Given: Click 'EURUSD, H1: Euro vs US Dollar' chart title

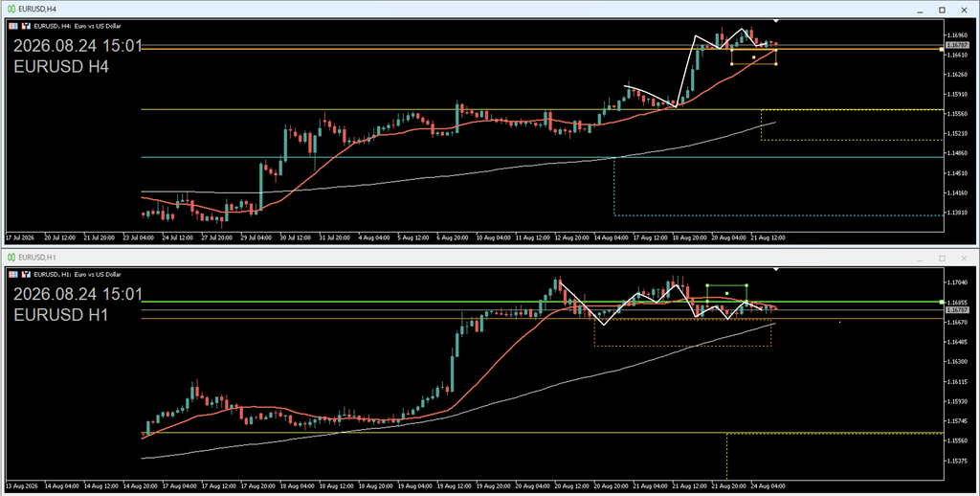Looking at the screenshot, I should tap(77, 275).
